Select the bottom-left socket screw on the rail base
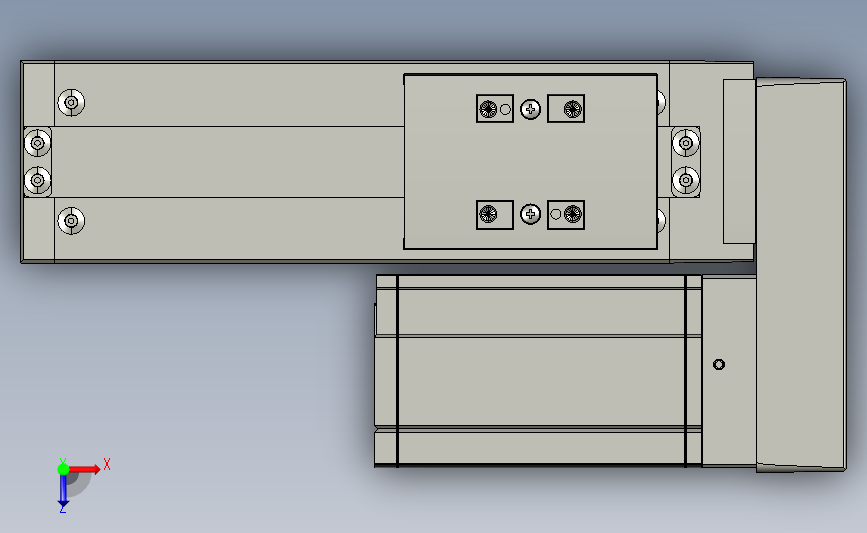This screenshot has height=533, width=867. click(x=71, y=221)
